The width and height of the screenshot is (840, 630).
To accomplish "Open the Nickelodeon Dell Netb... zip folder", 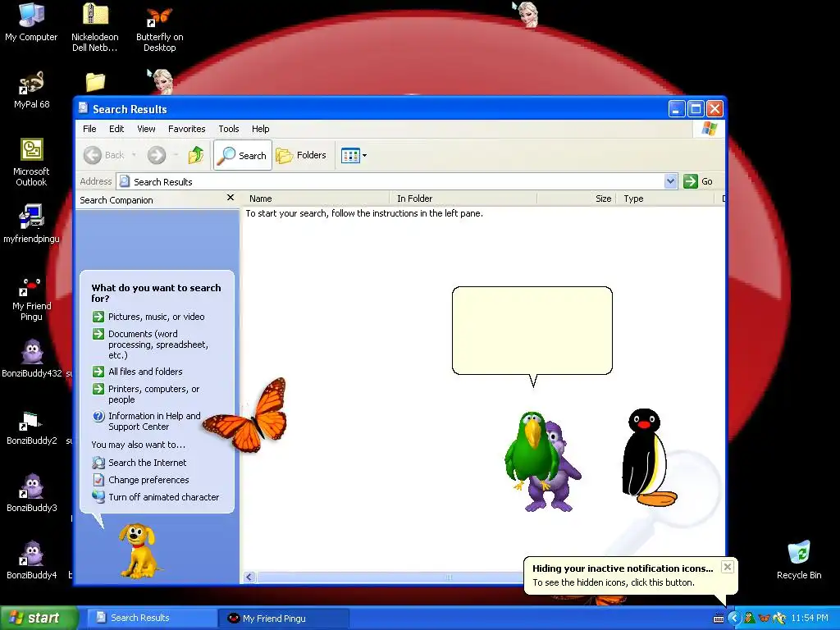I will pos(95,27).
